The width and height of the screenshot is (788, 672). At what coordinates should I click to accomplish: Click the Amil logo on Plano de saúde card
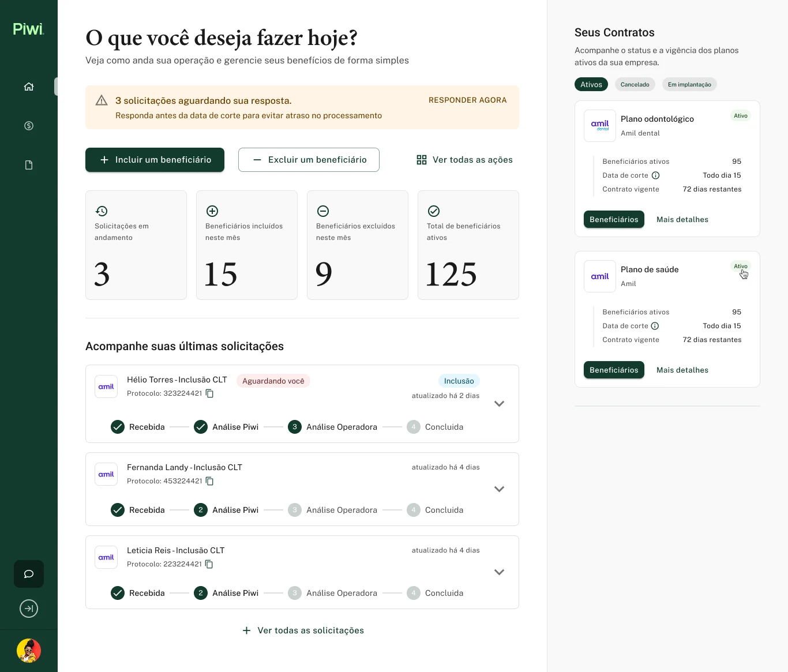[600, 276]
